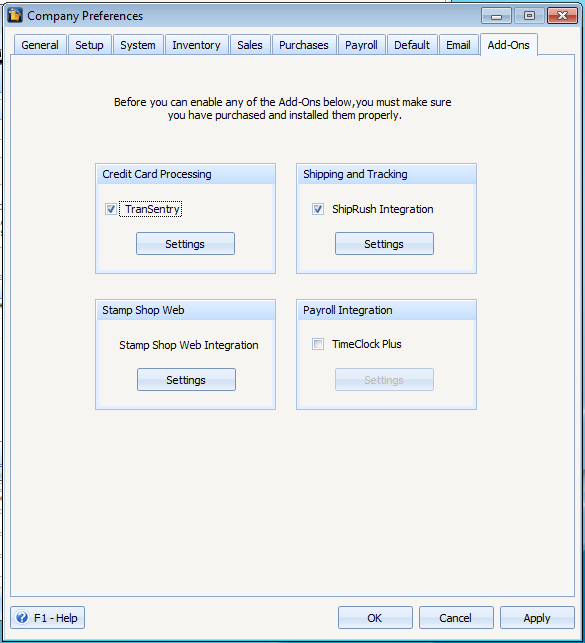Screen dimensions: 585x643
Task: Disable the ShipRush Integration checkbox
Action: (x=318, y=209)
